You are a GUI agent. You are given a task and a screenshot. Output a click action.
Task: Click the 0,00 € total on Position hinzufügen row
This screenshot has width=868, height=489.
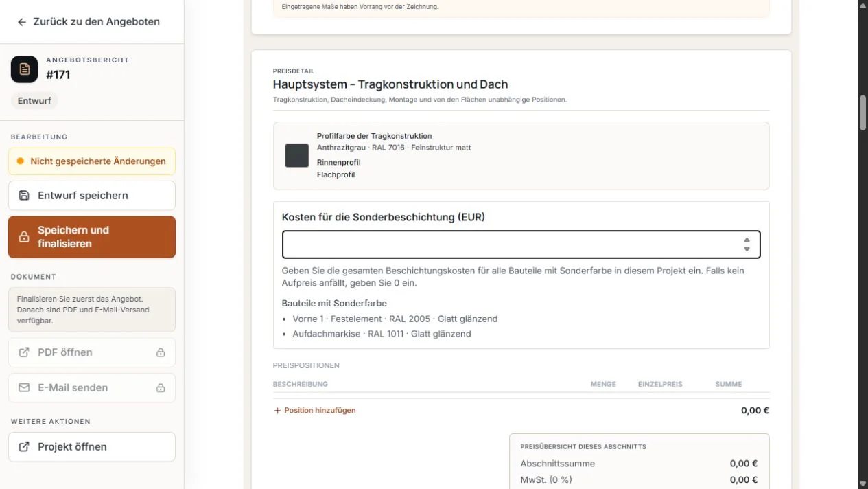click(755, 411)
